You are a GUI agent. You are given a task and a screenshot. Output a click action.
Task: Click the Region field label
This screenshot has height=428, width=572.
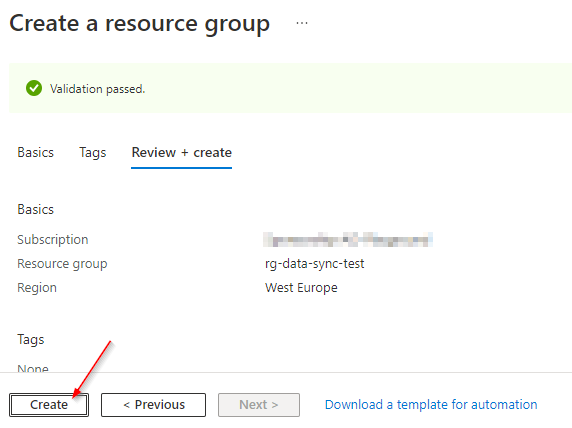click(x=37, y=288)
